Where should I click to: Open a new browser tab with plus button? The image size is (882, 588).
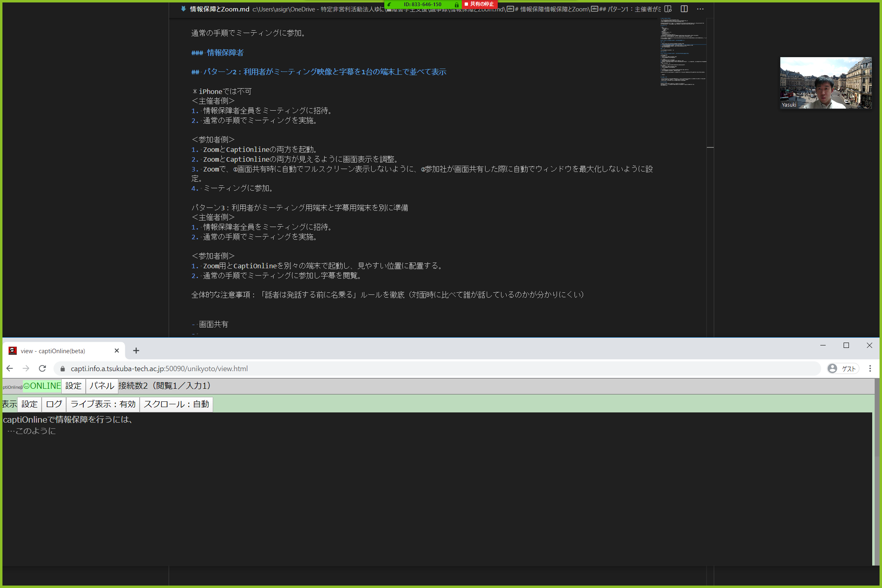(x=136, y=351)
